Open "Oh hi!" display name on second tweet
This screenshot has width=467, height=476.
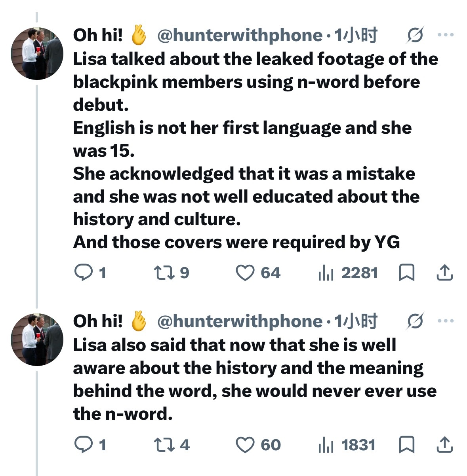coord(98,321)
